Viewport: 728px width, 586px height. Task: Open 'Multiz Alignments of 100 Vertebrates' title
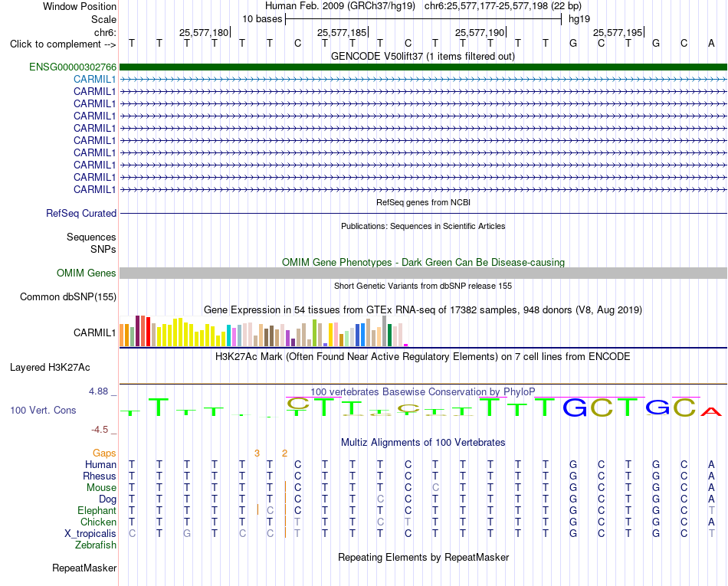coord(423,442)
